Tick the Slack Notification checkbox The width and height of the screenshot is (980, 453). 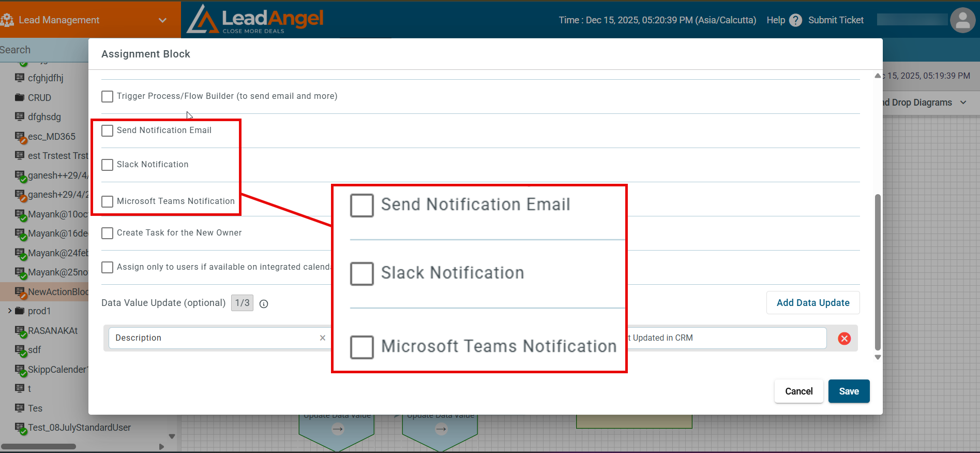click(x=107, y=165)
